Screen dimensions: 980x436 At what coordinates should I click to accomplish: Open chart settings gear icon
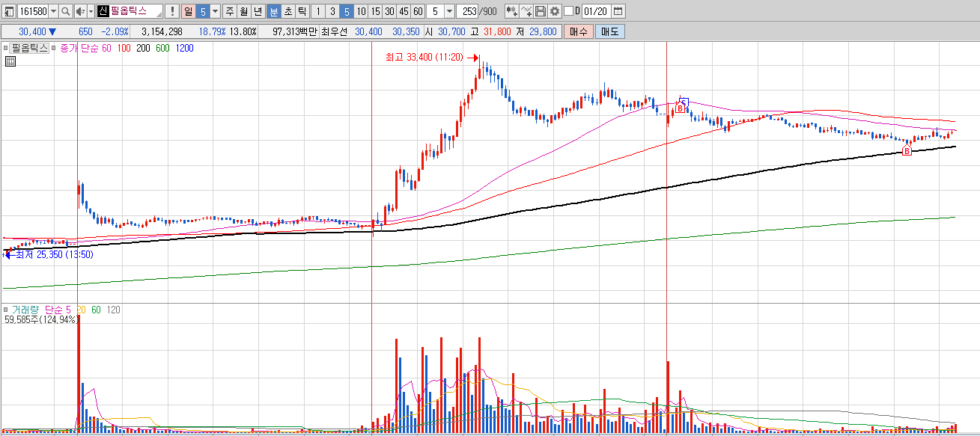555,11
